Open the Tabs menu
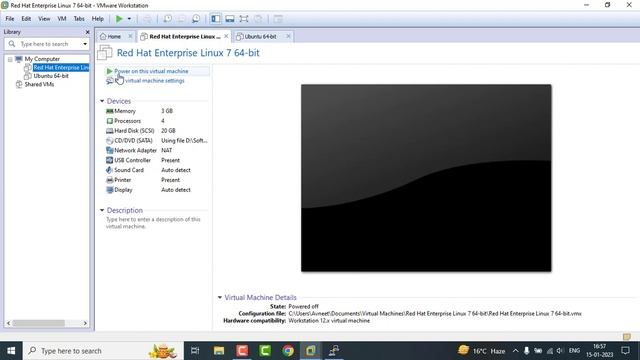The image size is (640, 360). (79, 19)
